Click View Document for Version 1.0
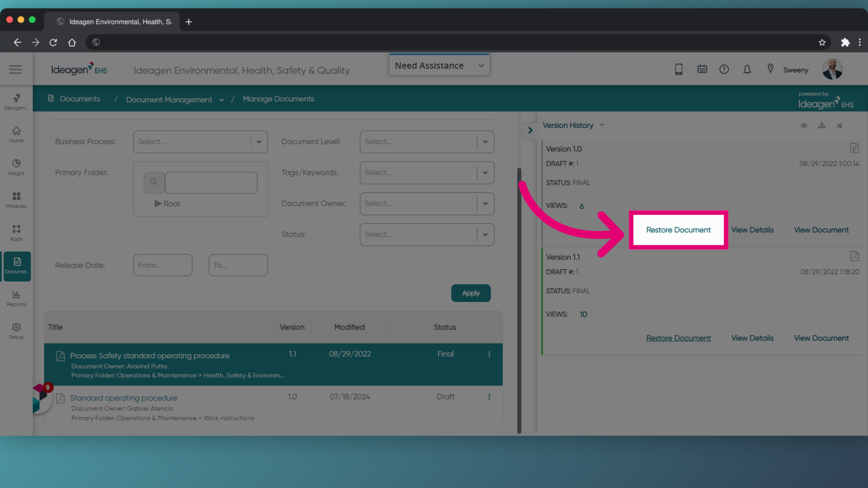This screenshot has height=488, width=868. point(821,230)
